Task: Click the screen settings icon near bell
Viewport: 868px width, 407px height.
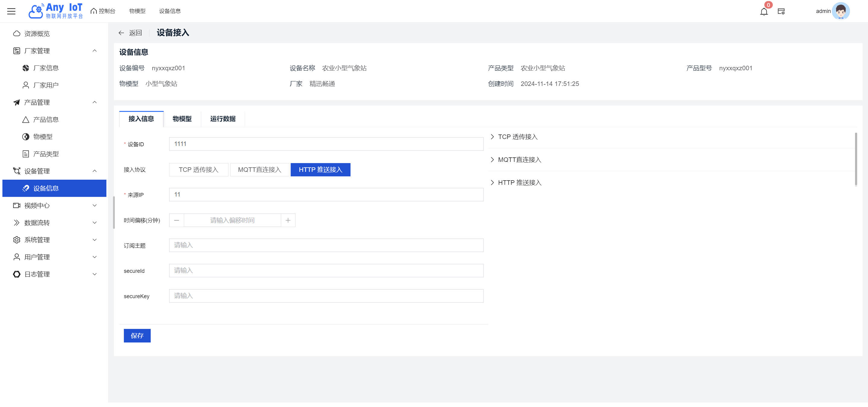Action: pyautogui.click(x=781, y=11)
